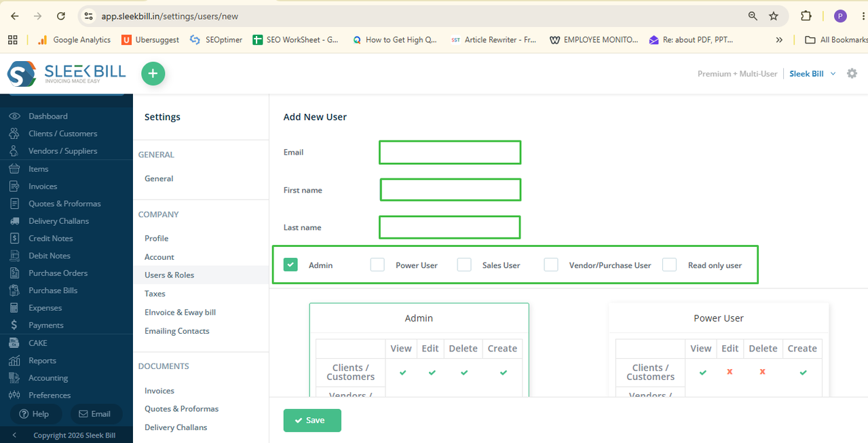Click the browser address bar URL

[x=170, y=16]
